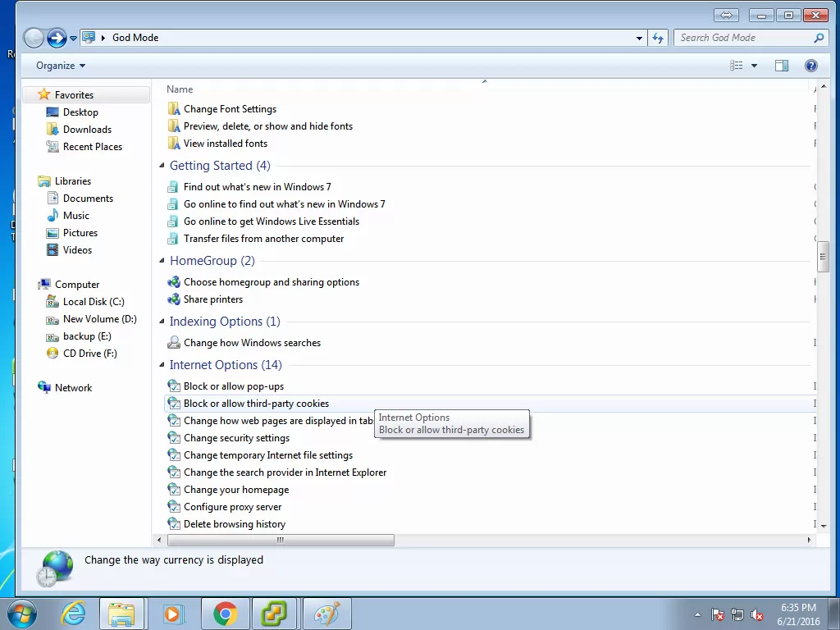Click the vertical scrollbar thumb
This screenshot has height=630, width=840.
824,257
